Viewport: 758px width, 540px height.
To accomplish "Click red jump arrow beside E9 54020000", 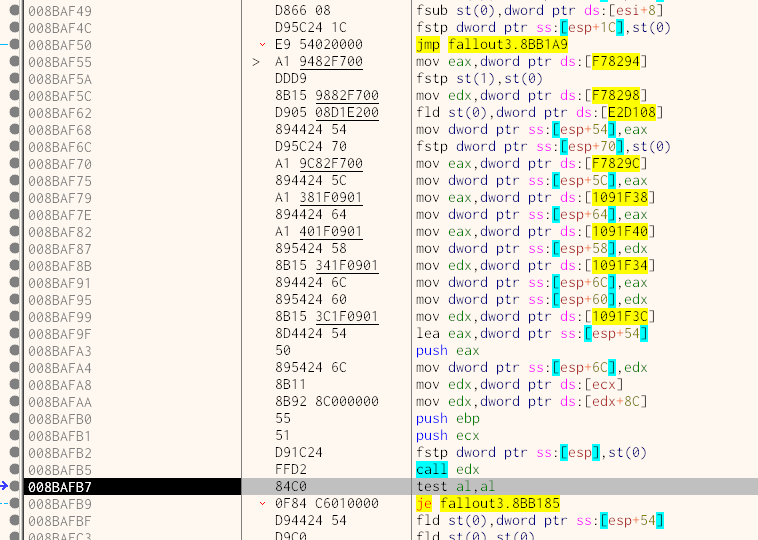I will (262, 44).
